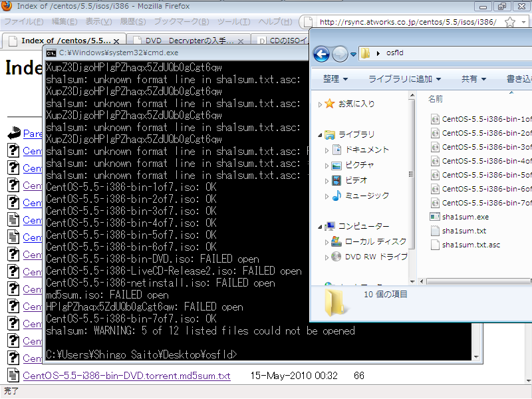The height and width of the screenshot is (399, 532).
Task: Expand the ローカル ディスク node
Action: click(327, 242)
